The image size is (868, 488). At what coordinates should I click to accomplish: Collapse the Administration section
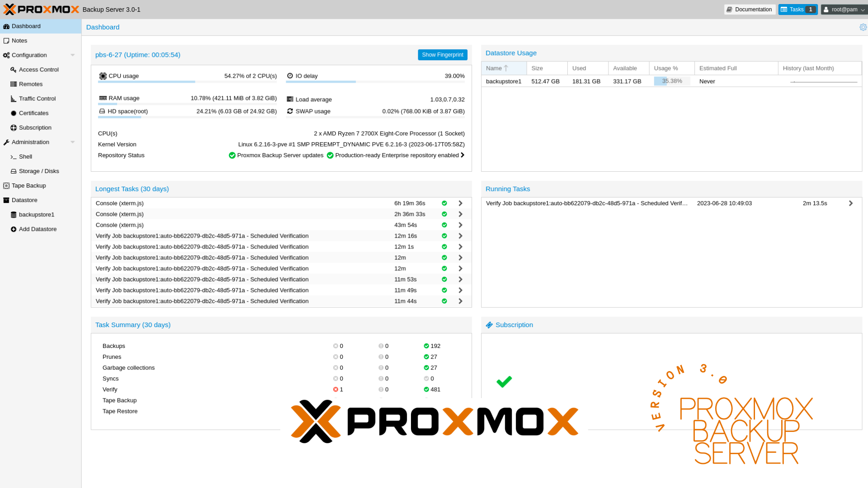point(72,142)
